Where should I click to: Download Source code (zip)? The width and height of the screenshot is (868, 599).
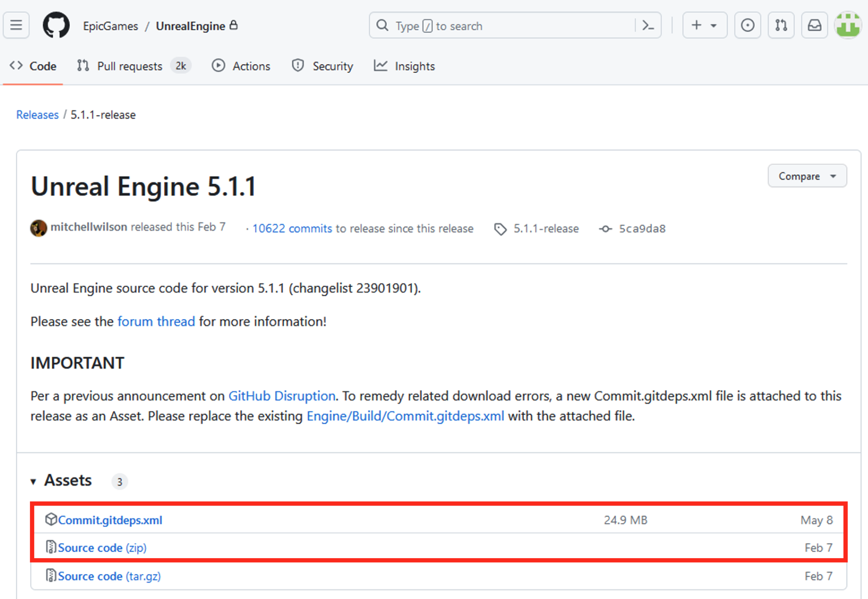[x=102, y=548]
